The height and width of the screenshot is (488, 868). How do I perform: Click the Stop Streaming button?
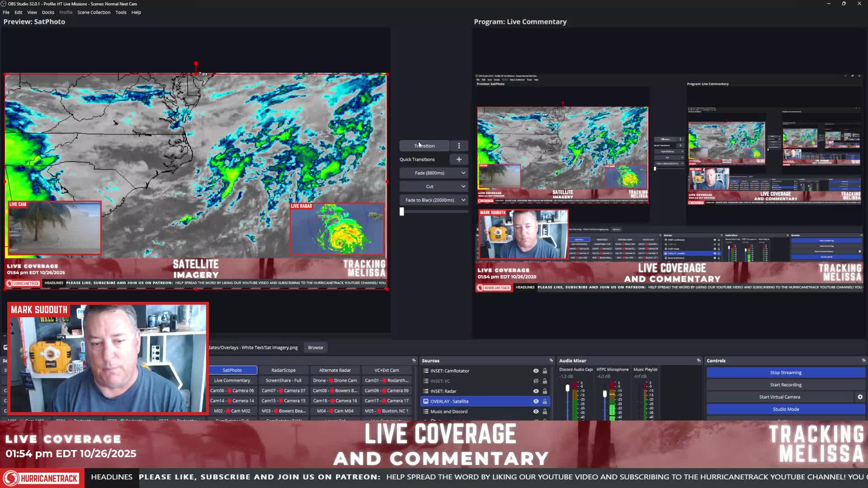(x=786, y=372)
